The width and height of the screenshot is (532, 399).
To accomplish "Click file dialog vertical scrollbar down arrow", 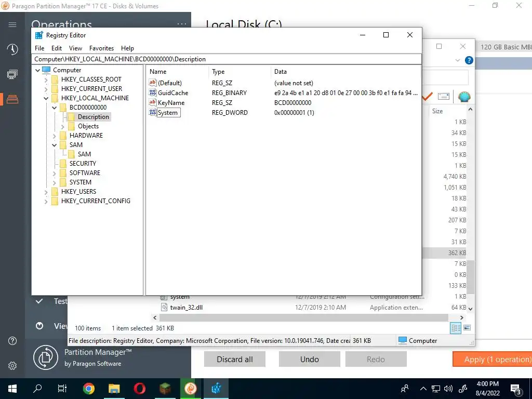I will pyautogui.click(x=470, y=309).
